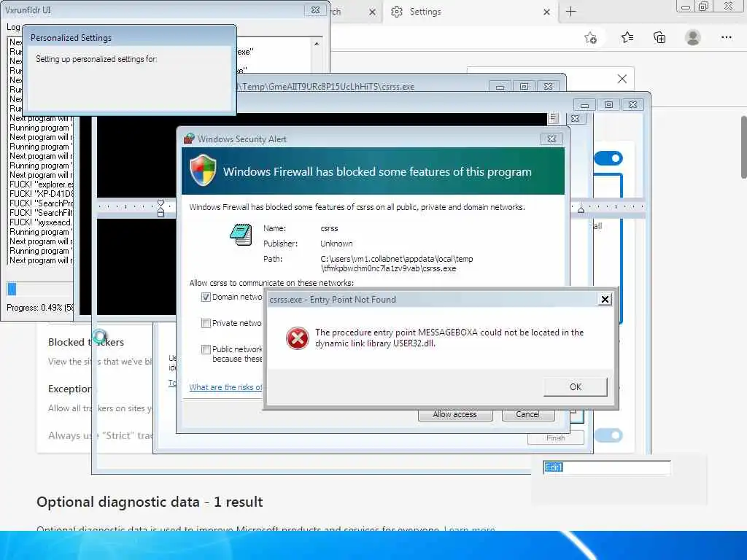The height and width of the screenshot is (560, 747).
Task: Toggle the upper blue switch in Settings page
Action: click(608, 158)
